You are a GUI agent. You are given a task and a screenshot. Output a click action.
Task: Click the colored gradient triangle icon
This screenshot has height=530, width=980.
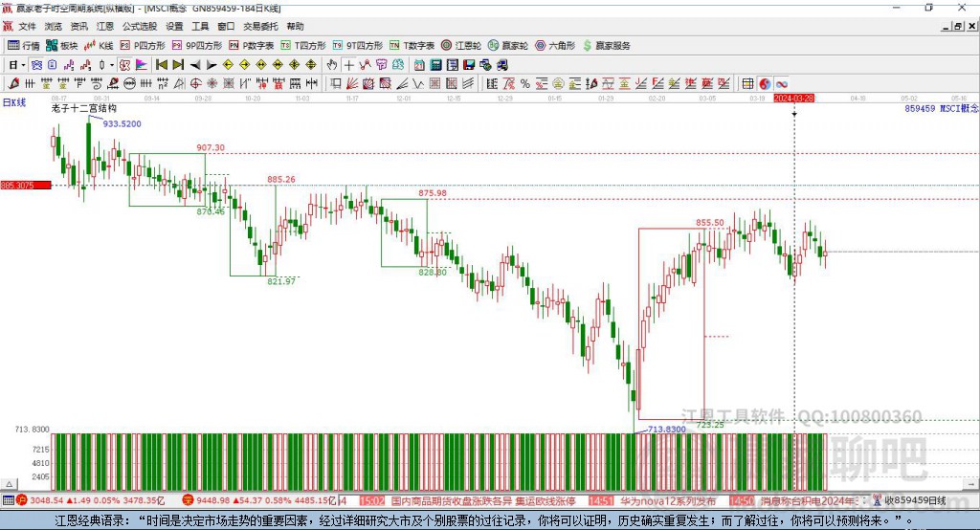point(142,65)
